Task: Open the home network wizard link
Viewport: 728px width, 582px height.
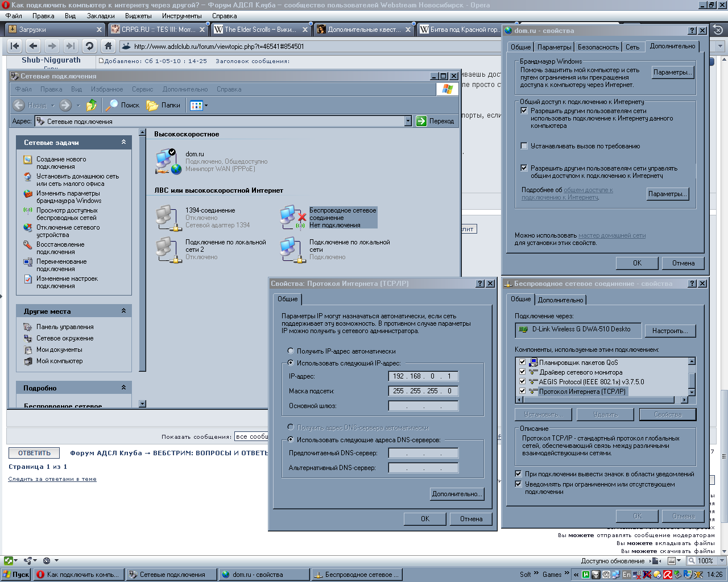Action: click(x=612, y=235)
